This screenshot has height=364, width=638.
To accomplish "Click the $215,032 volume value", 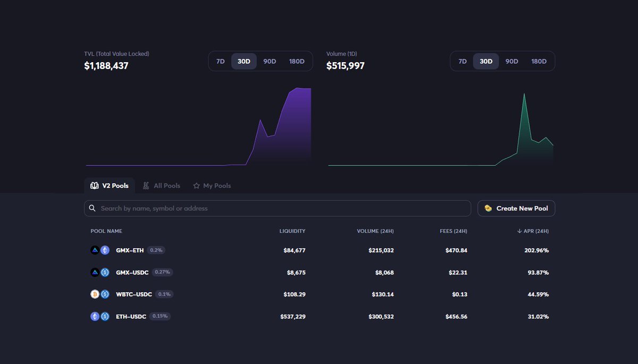I will pyautogui.click(x=381, y=250).
